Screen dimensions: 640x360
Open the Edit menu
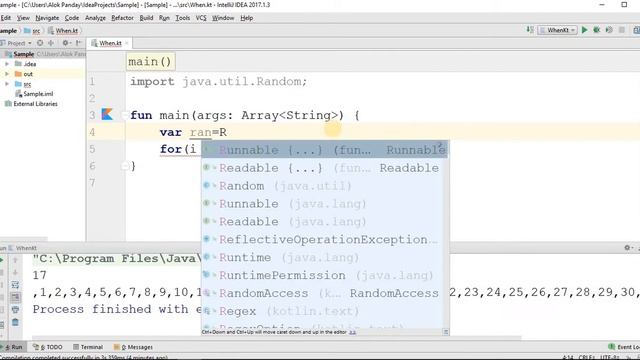[x=6, y=18]
